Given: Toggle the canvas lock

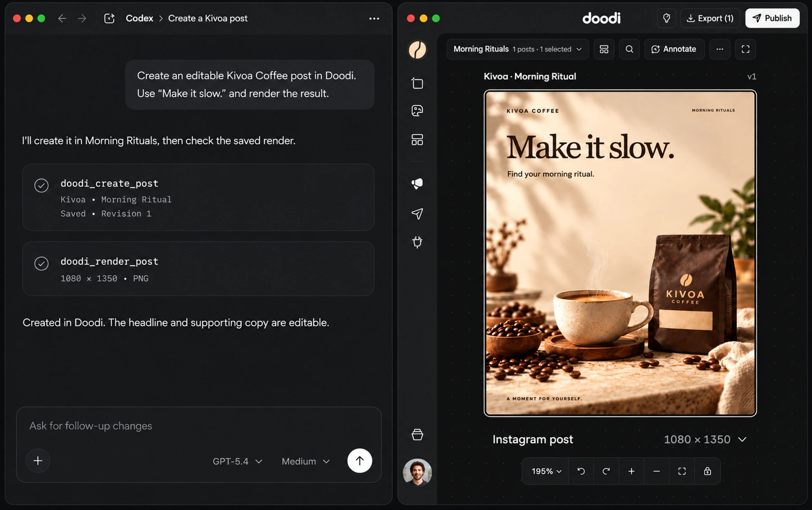Looking at the screenshot, I should click(x=707, y=471).
